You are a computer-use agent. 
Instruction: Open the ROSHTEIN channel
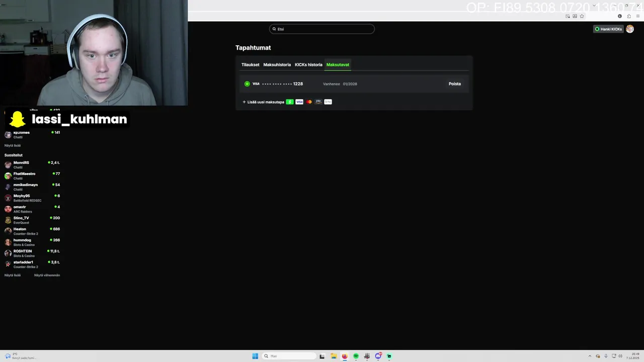[32, 253]
